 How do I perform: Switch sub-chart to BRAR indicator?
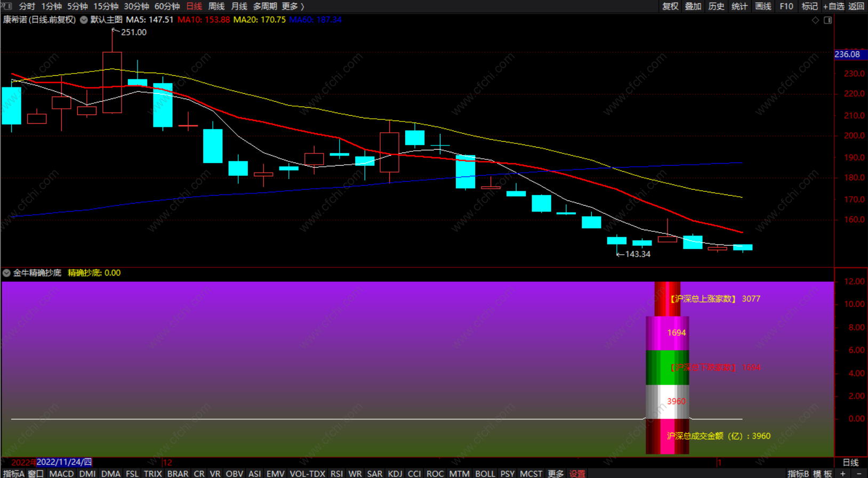(178, 473)
